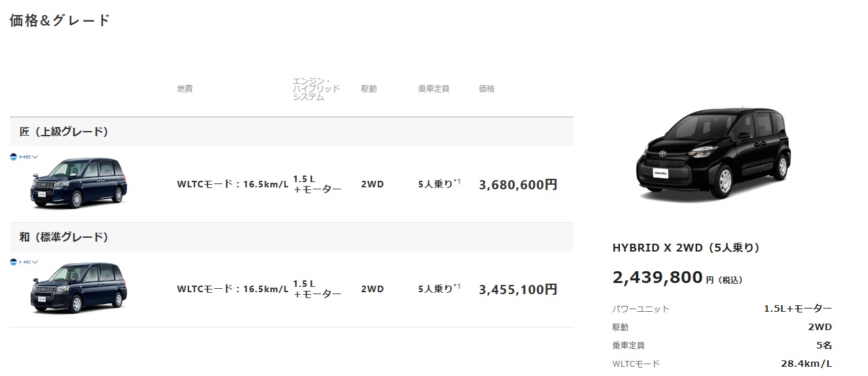868x376 pixels.
Task: Click the エンジン・ハイブリッドシステム column header
Action: point(316,88)
